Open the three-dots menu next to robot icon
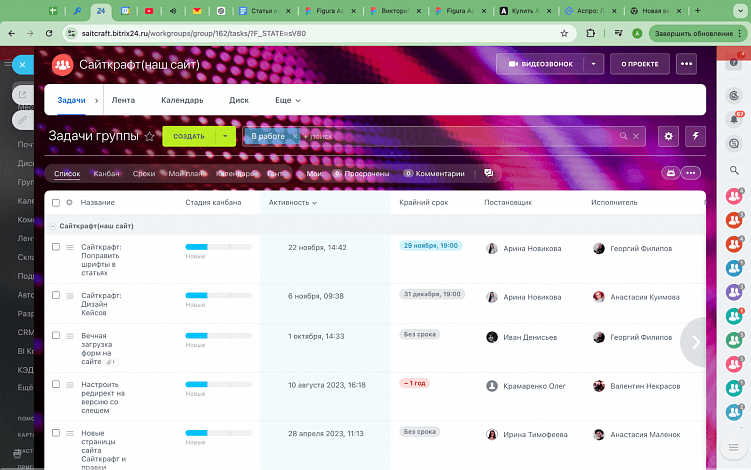The image size is (751, 470). pyautogui.click(x=691, y=173)
